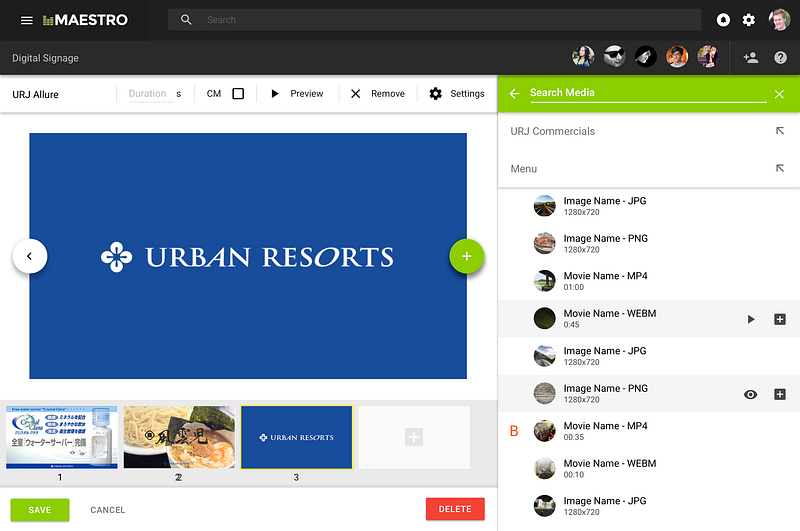Select slide 2 ramen thumbnail
The height and width of the screenshot is (531, 800).
(179, 437)
